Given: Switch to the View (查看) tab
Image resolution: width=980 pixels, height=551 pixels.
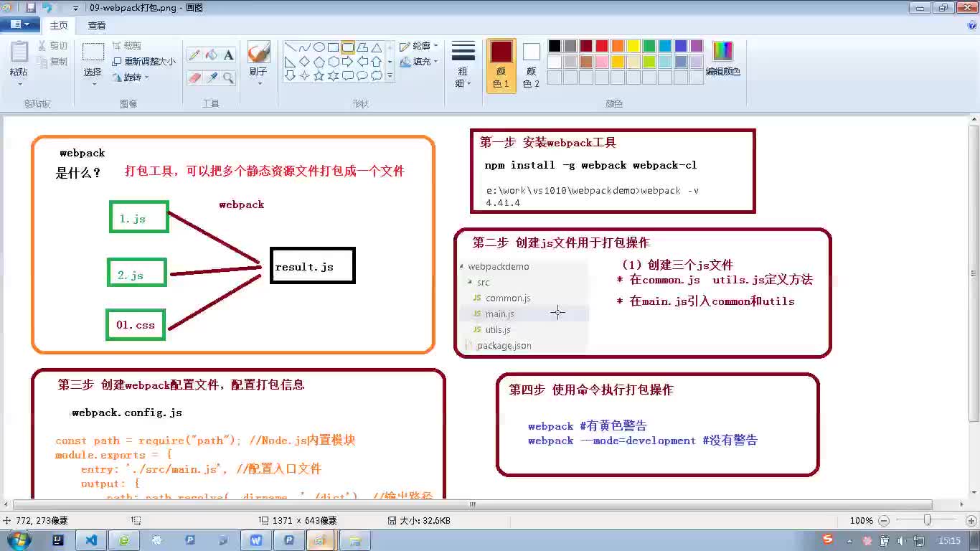Looking at the screenshot, I should (x=97, y=25).
